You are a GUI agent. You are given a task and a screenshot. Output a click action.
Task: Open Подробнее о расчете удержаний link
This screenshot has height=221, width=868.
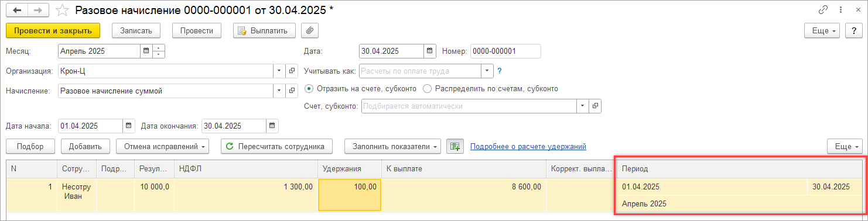click(x=528, y=146)
